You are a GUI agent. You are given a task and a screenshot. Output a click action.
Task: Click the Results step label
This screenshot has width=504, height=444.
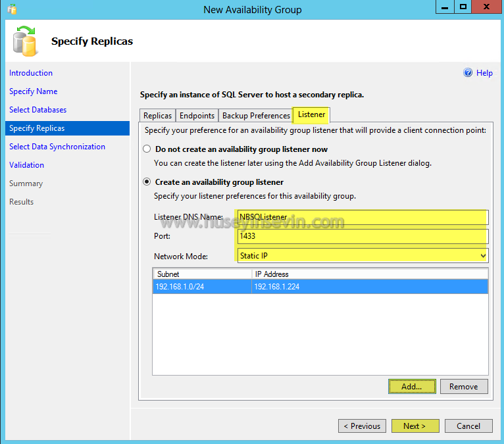coord(22,202)
